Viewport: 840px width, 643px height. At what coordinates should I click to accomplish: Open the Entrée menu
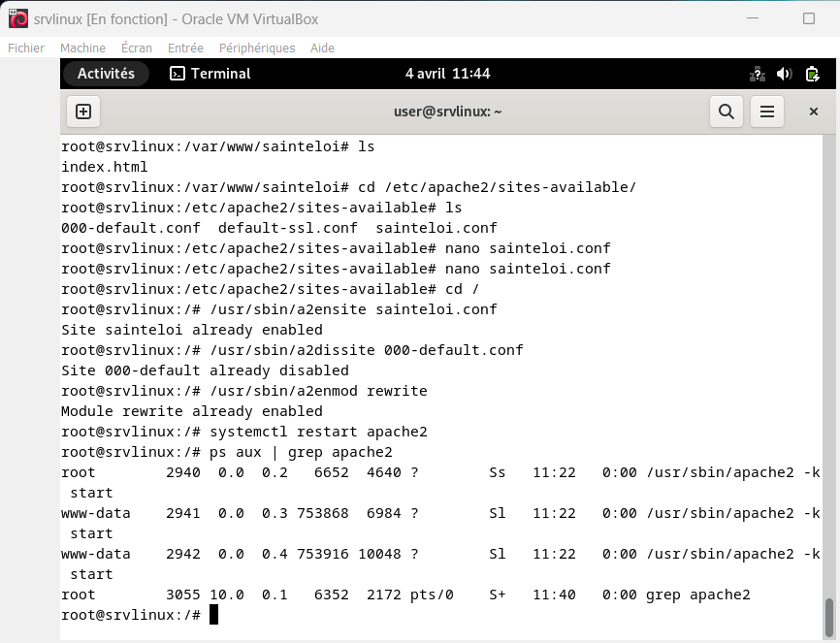coord(185,48)
